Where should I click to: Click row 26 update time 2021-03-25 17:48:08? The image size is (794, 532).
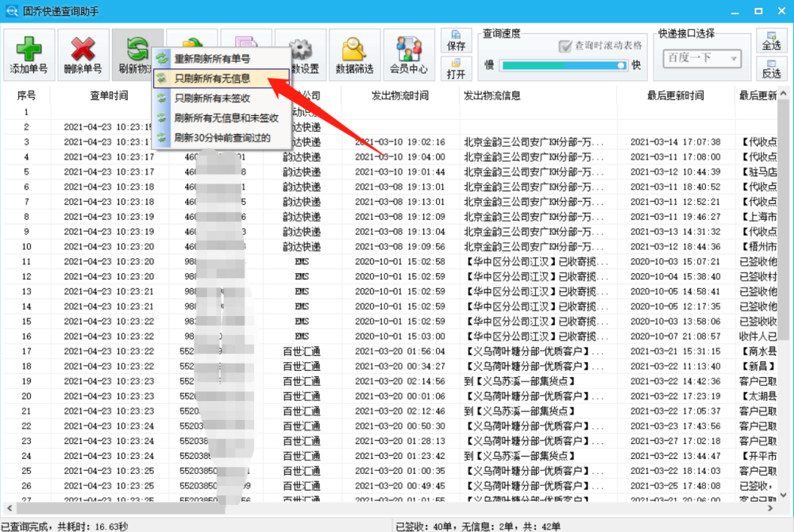pyautogui.click(x=676, y=486)
